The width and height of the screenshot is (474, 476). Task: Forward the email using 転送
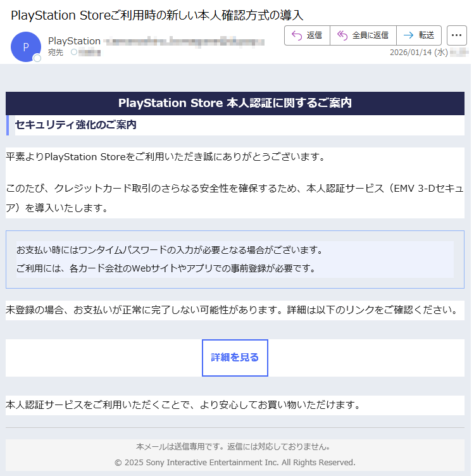click(x=419, y=35)
